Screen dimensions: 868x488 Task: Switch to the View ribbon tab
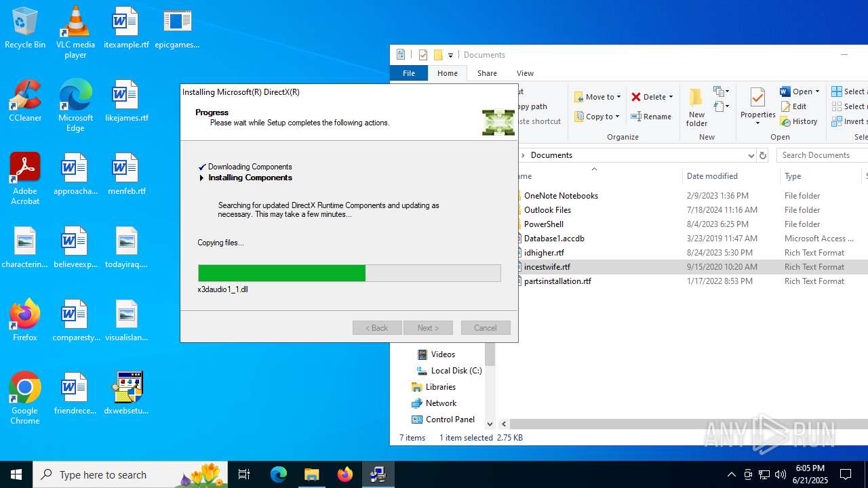pyautogui.click(x=525, y=73)
